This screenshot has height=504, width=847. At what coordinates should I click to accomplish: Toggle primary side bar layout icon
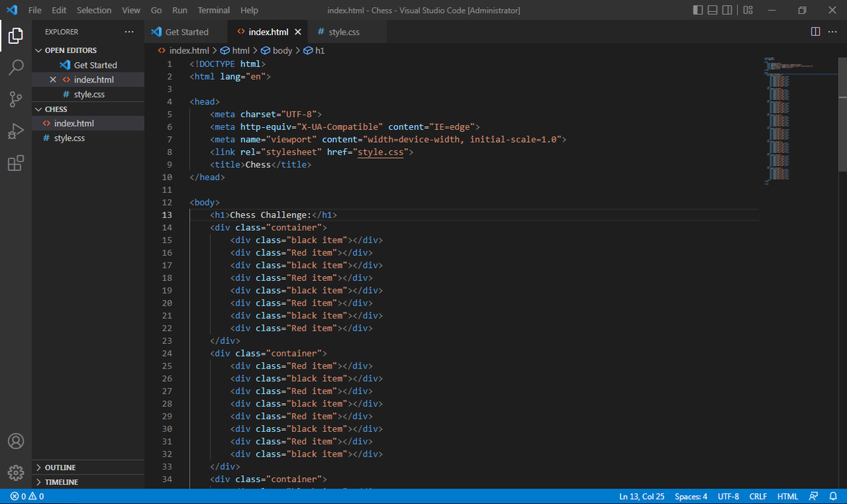[698, 10]
